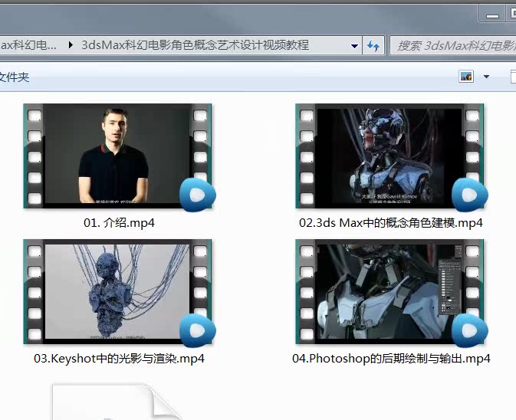Click the file name 04.Photoshop的后期绘制与输出.mp4
The image size is (516, 420).
(391, 359)
